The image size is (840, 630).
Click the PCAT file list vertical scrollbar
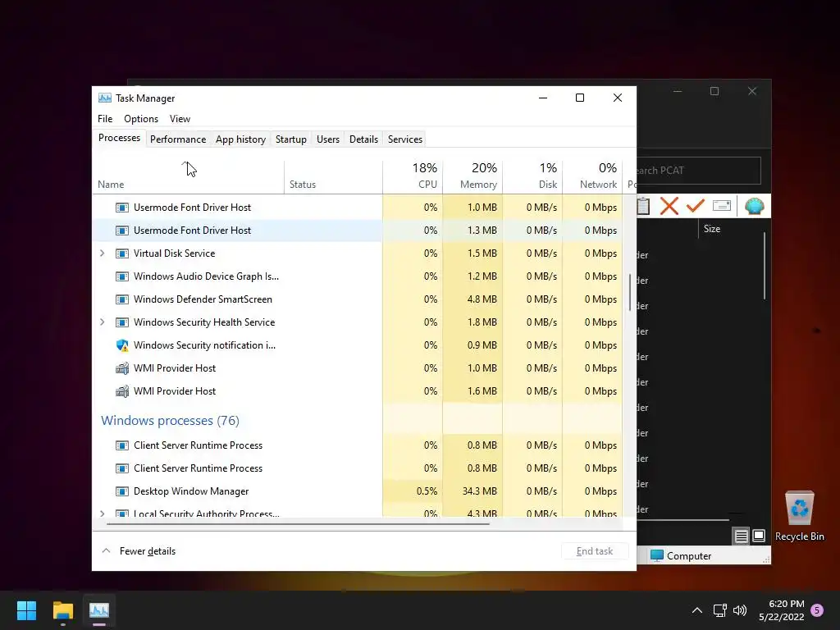(765, 267)
